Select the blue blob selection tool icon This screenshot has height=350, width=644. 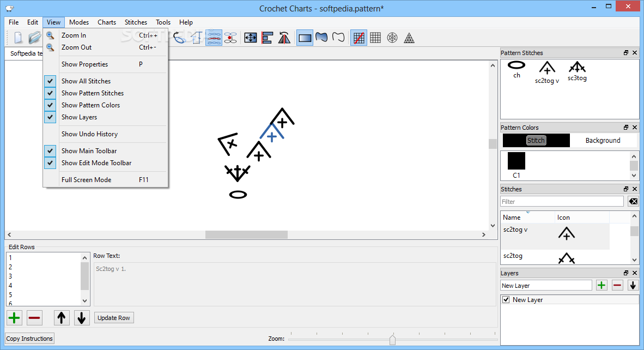(321, 38)
